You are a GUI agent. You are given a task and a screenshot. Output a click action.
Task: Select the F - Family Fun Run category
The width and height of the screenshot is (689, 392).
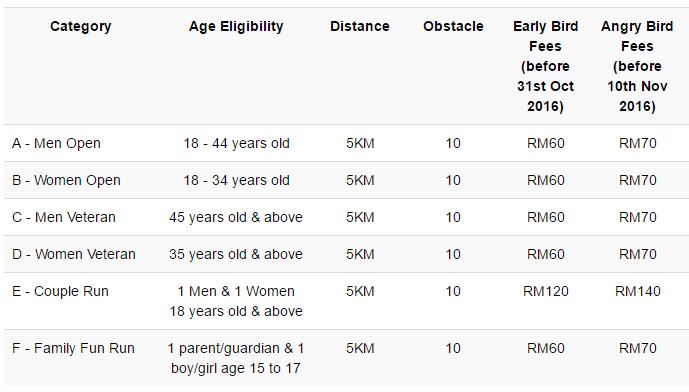tap(73, 348)
